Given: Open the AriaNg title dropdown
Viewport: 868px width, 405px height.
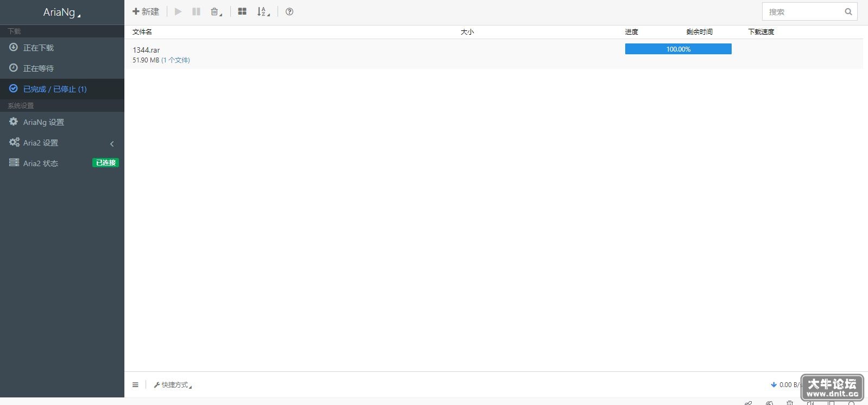Looking at the screenshot, I should click(x=62, y=12).
